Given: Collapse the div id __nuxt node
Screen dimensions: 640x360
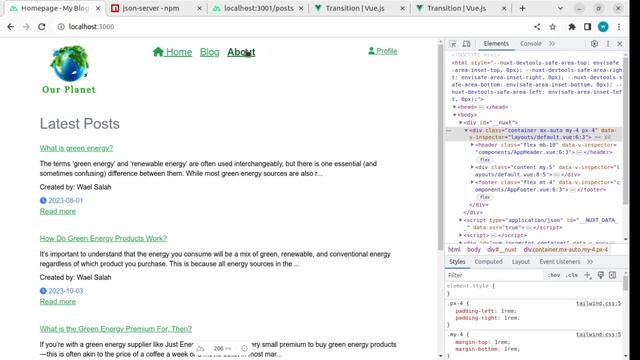Looking at the screenshot, I should click(x=460, y=122).
